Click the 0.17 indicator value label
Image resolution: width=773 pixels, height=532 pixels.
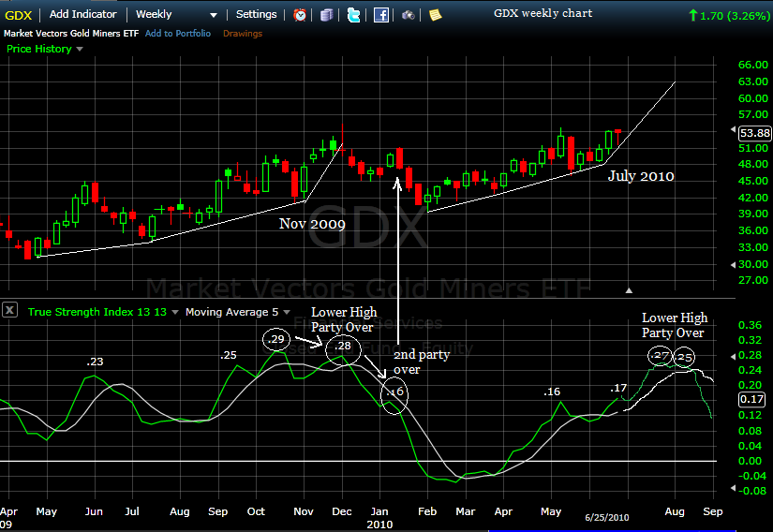coord(751,399)
